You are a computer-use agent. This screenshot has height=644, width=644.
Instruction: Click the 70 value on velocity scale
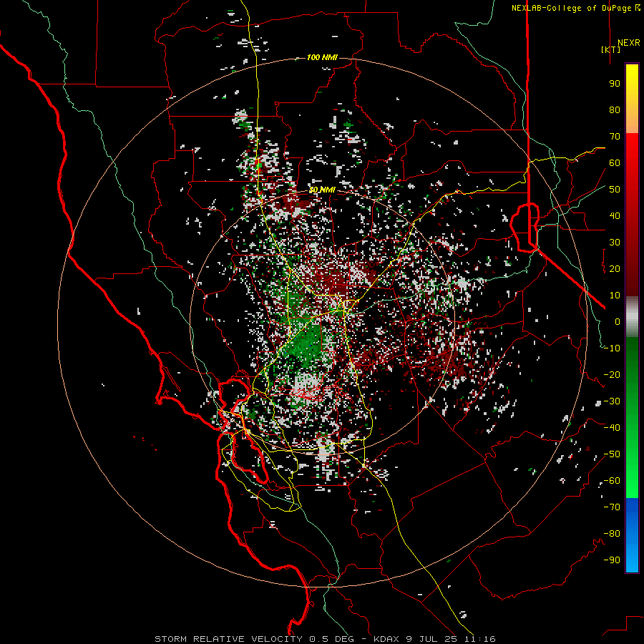pos(615,137)
